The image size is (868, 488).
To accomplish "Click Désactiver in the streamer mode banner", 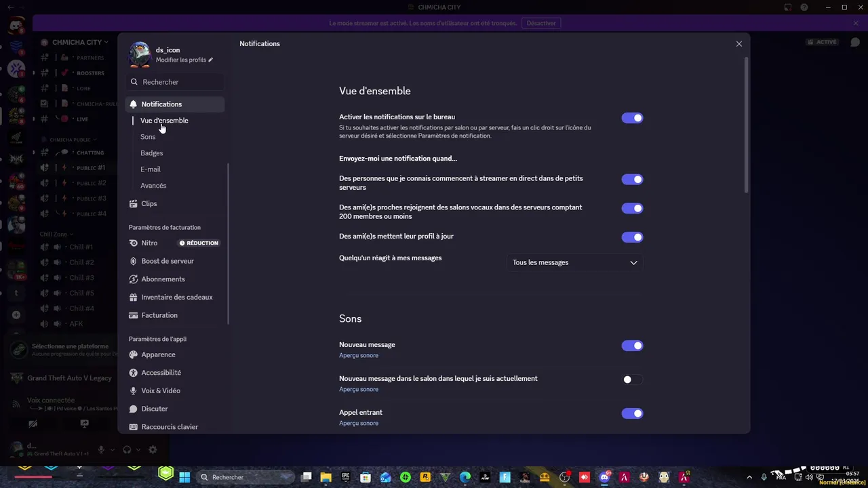I will 541,23.
